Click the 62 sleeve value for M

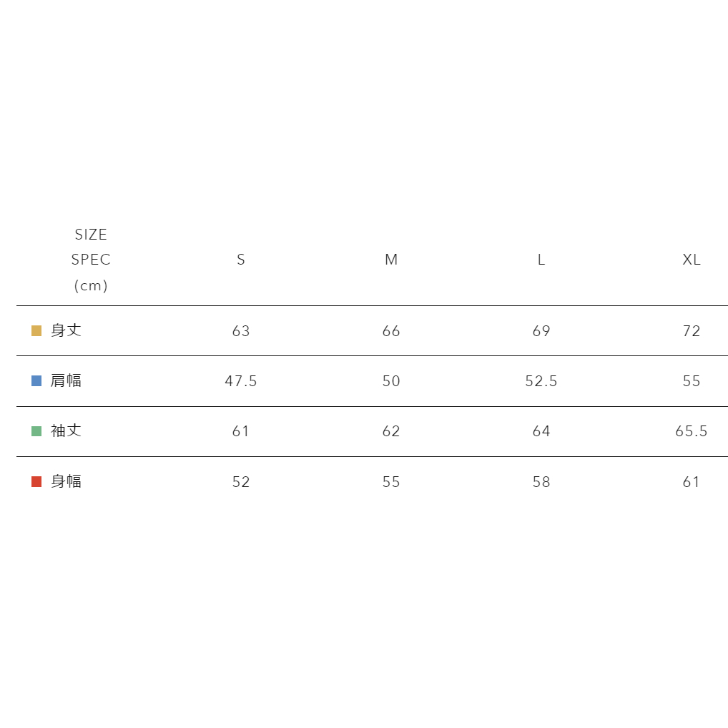(391, 431)
